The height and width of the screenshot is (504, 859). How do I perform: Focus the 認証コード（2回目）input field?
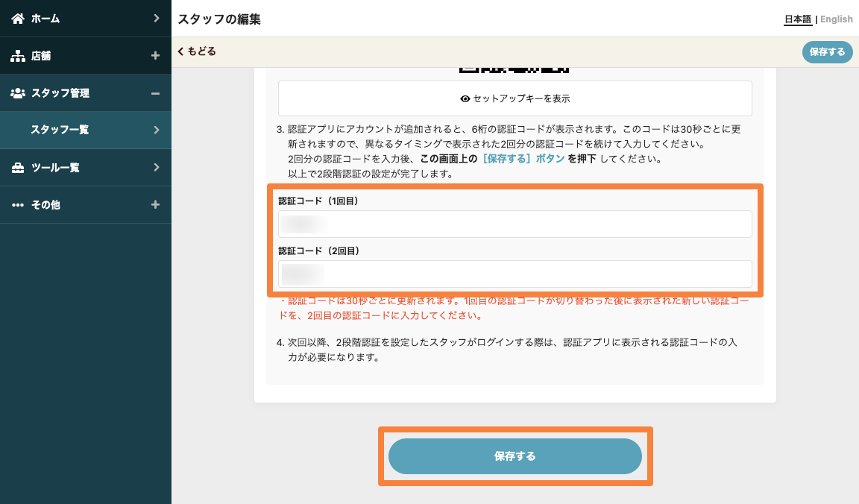pyautogui.click(x=515, y=274)
